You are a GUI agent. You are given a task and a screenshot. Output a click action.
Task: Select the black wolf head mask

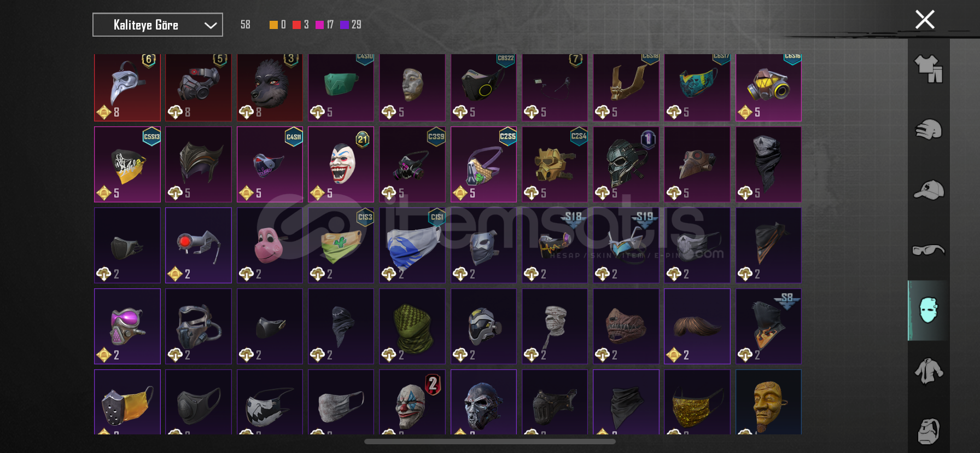tap(270, 88)
